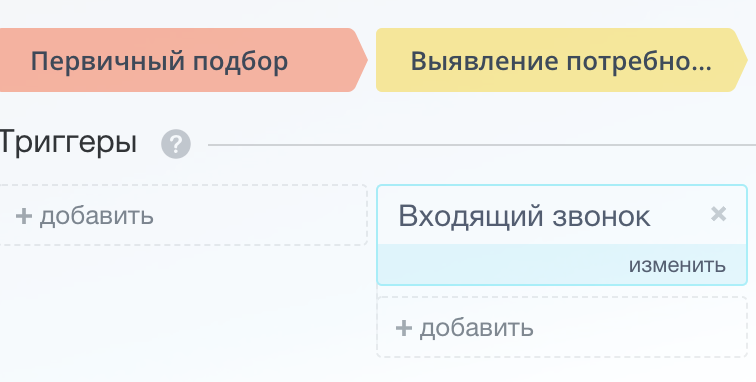Open the help icon beside Триггеры
Screen dimensions: 756x382
[x=176, y=144]
